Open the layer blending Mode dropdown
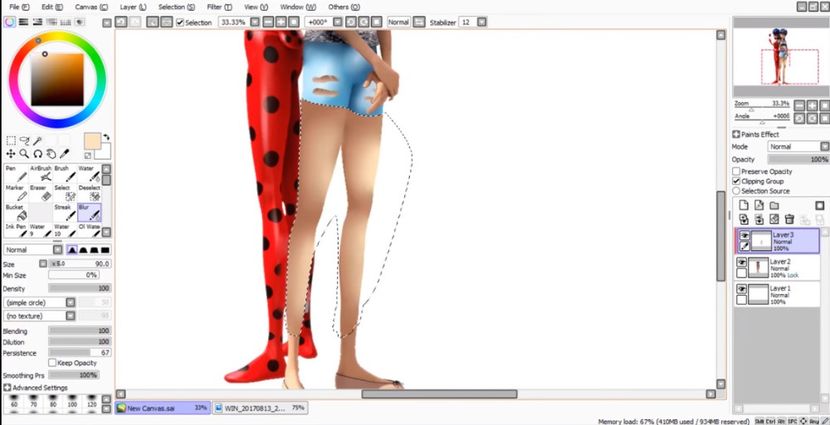This screenshot has height=425, width=830. point(797,146)
